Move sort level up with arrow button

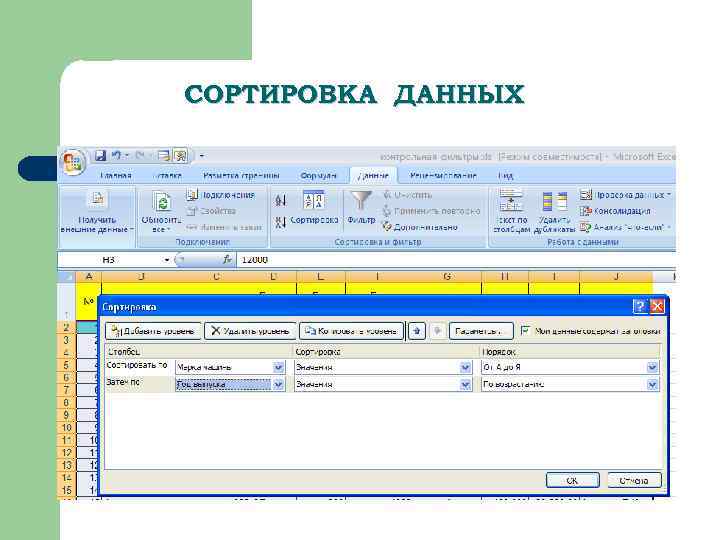pos(417,331)
